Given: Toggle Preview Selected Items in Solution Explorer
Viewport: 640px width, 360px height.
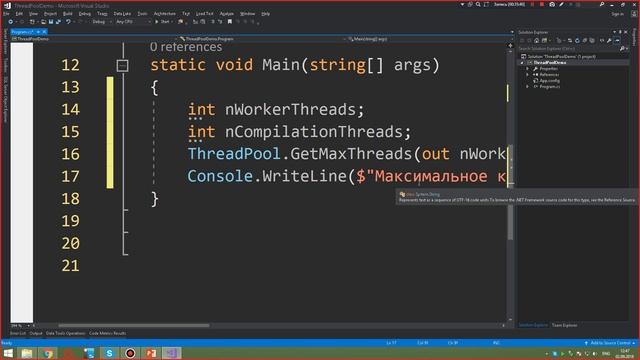Looking at the screenshot, I should pos(617,40).
